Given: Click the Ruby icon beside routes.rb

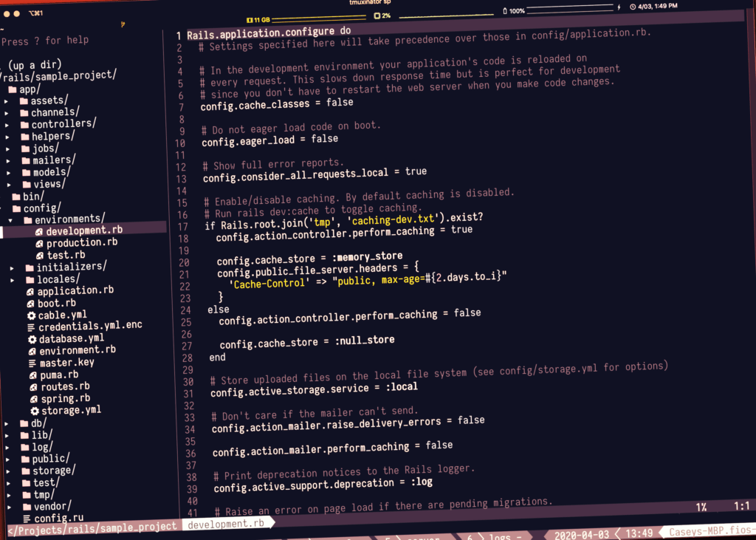Looking at the screenshot, I should click(x=34, y=387).
